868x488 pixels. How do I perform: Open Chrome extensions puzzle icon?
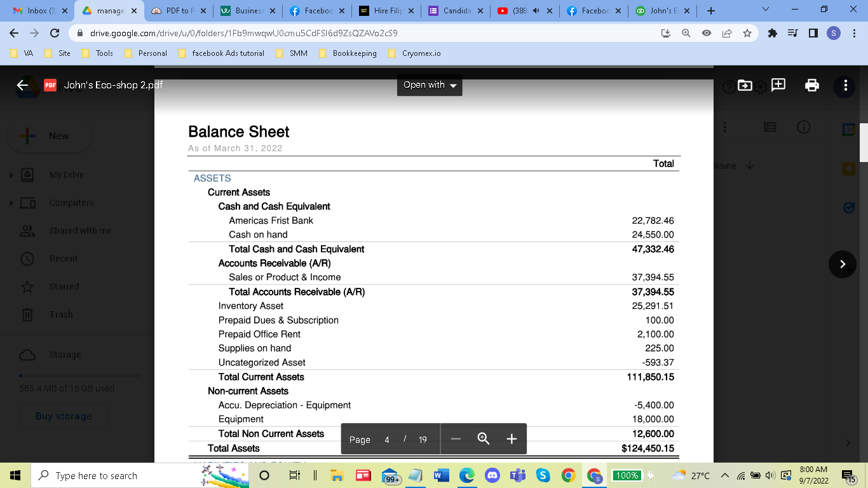(773, 33)
